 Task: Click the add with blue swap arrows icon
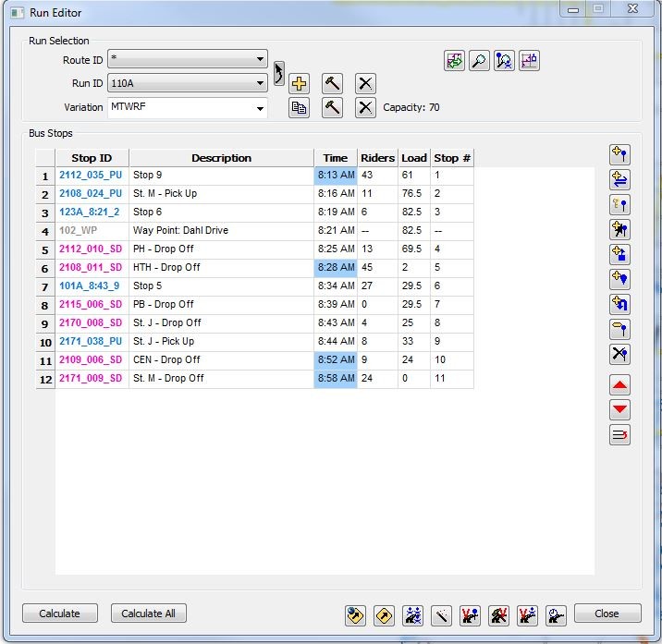pos(619,180)
